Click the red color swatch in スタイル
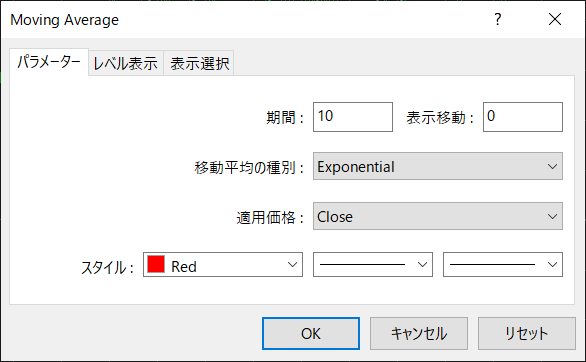This screenshot has width=586, height=362. 156,264
